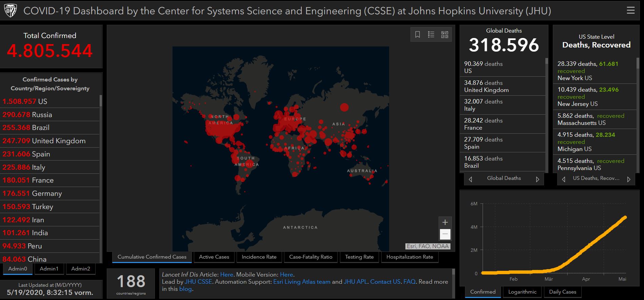Open the FAQ link

tap(409, 282)
